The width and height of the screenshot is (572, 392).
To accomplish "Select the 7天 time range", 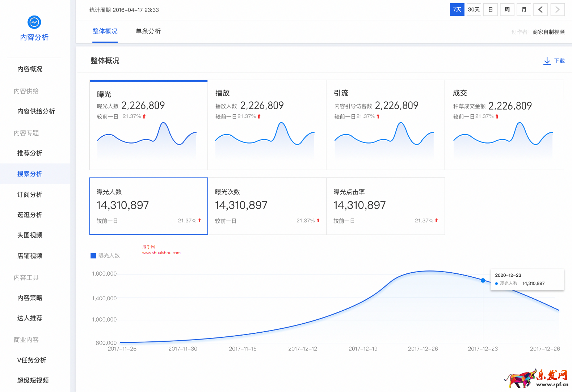I will pyautogui.click(x=457, y=10).
